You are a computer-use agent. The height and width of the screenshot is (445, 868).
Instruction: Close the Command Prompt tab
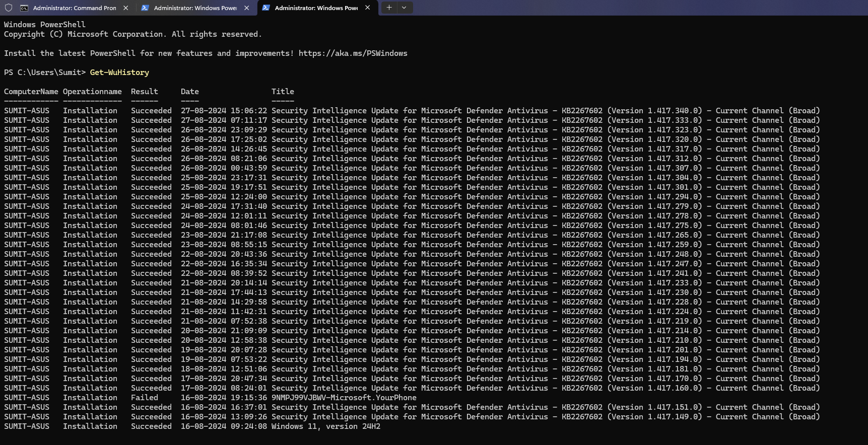(x=125, y=8)
